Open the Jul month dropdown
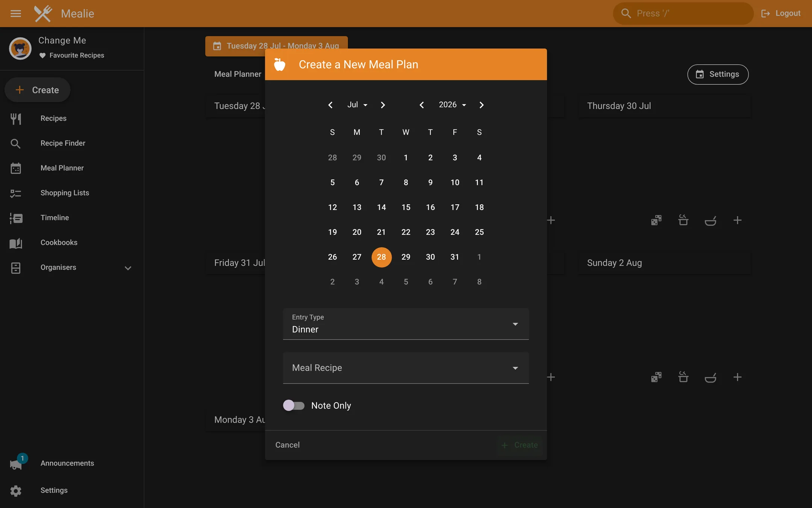 point(357,105)
